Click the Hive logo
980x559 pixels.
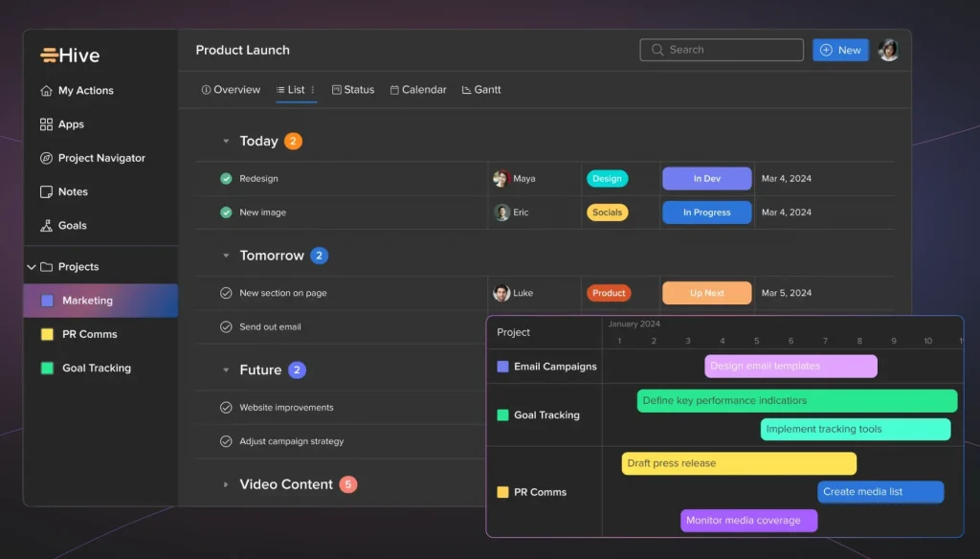(x=70, y=56)
